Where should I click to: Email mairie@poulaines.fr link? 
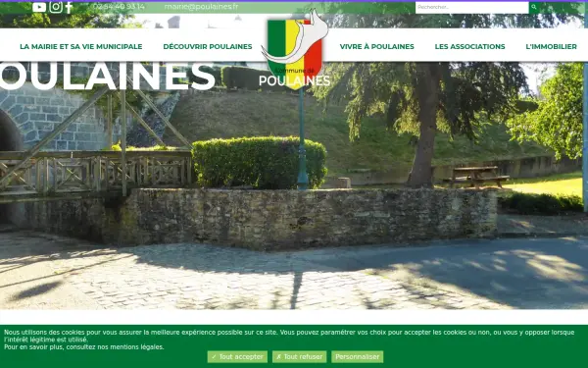click(201, 7)
